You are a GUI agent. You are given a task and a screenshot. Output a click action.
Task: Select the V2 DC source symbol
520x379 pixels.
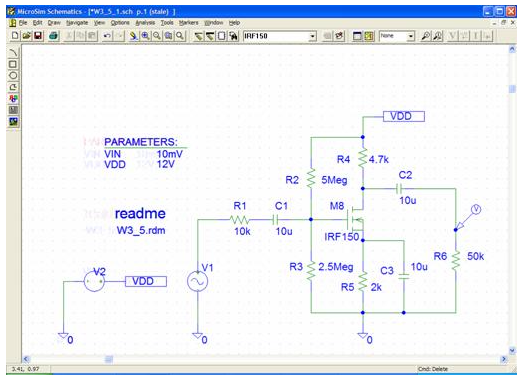[94, 282]
